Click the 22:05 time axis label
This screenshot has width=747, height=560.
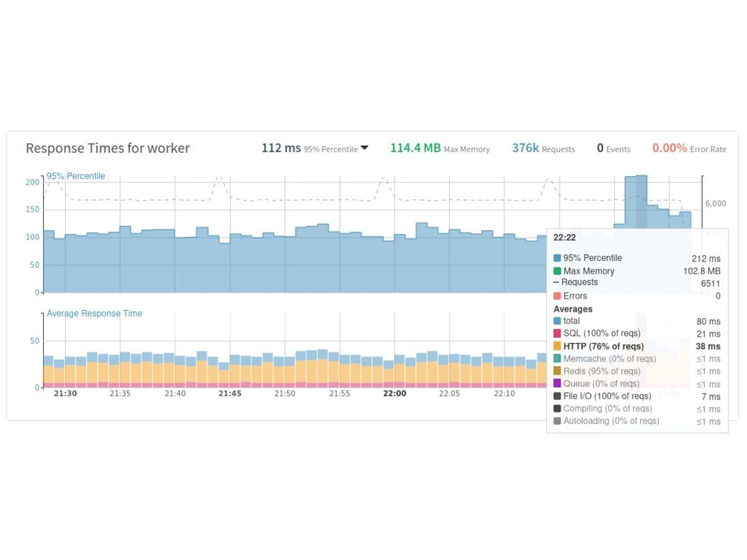click(x=449, y=394)
